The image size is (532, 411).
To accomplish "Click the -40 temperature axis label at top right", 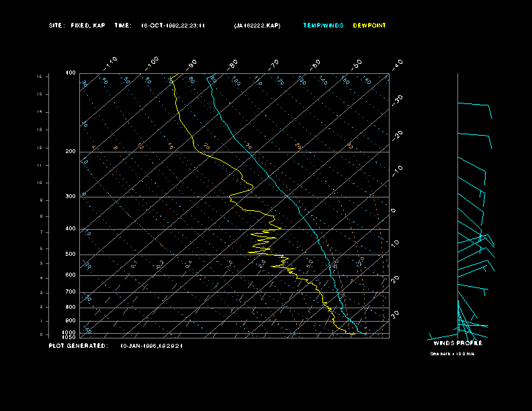I will tap(397, 64).
